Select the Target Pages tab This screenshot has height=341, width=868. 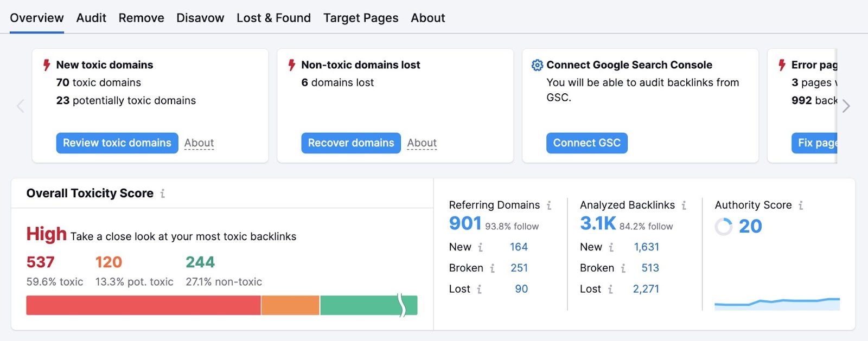click(x=361, y=18)
